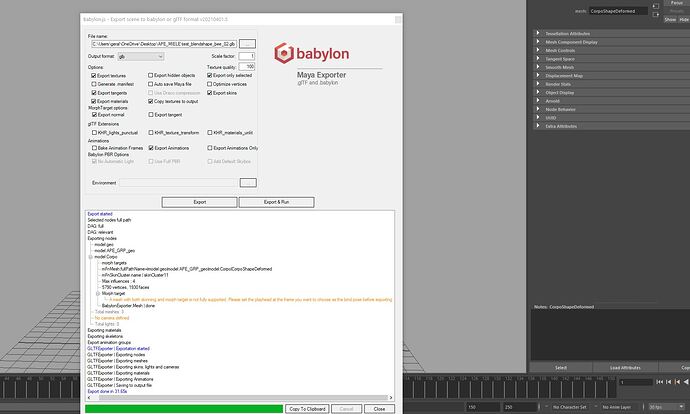
Task: Collapse the Morph target node in export log
Action: [98, 293]
